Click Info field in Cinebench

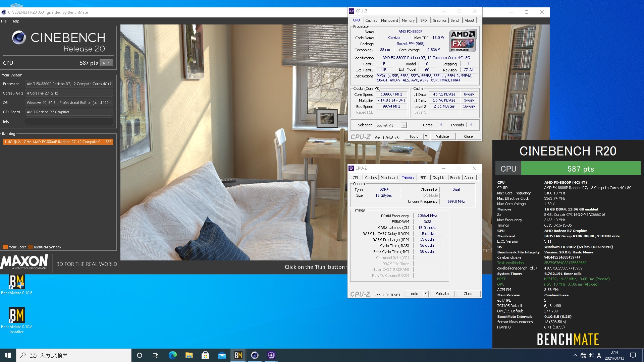pyautogui.click(x=69, y=121)
